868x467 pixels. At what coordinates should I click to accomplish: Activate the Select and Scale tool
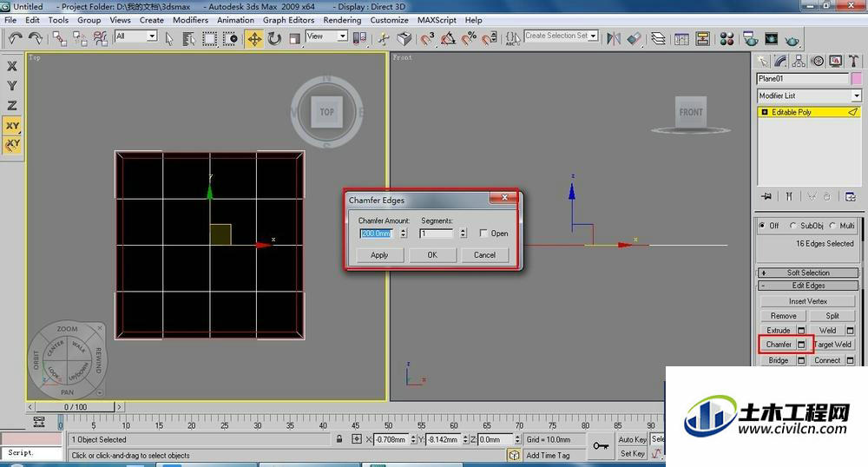click(294, 39)
